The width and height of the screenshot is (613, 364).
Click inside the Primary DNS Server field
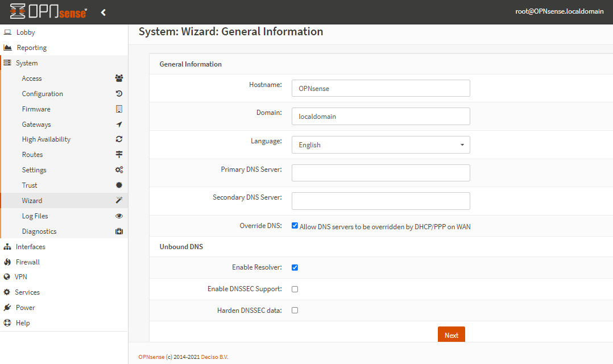(380, 173)
